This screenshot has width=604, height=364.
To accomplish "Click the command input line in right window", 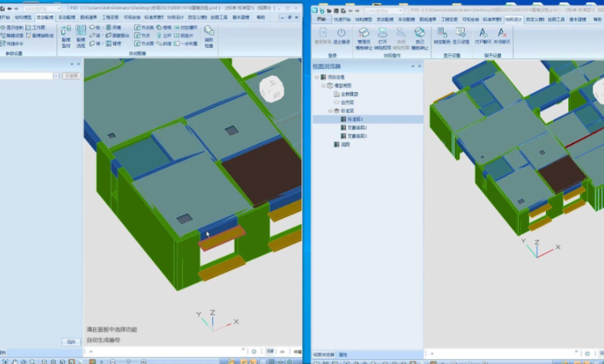I will (506, 353).
